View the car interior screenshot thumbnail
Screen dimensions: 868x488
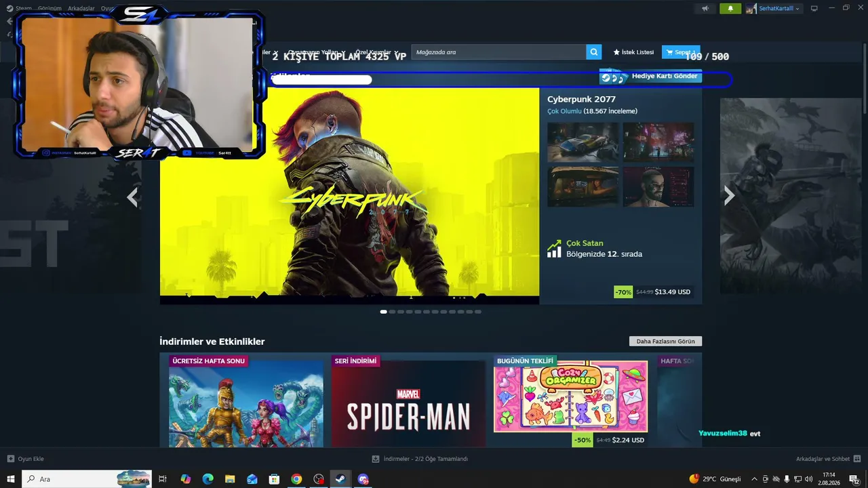pyautogui.click(x=583, y=186)
